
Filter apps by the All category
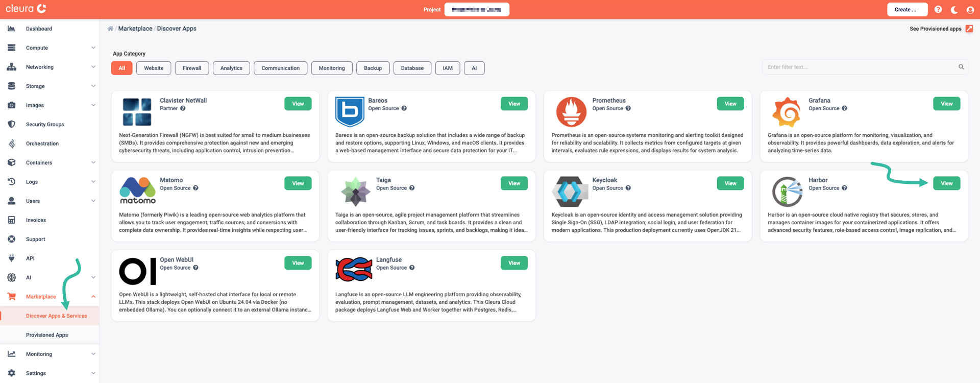click(121, 68)
